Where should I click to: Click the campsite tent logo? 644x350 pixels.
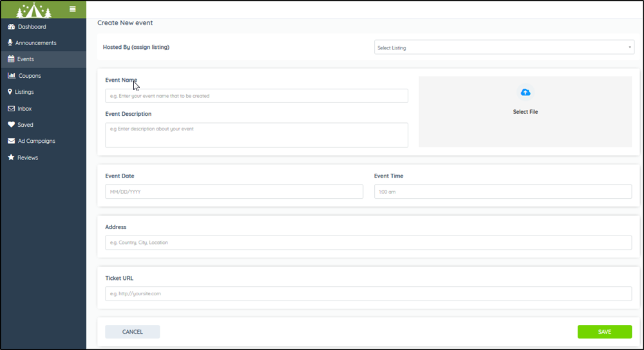33,10
